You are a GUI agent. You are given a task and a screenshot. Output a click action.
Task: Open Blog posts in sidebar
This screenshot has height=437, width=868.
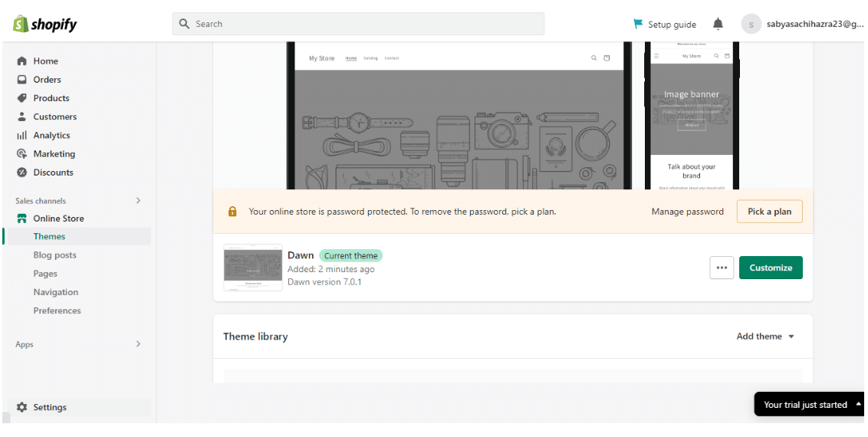tap(54, 255)
